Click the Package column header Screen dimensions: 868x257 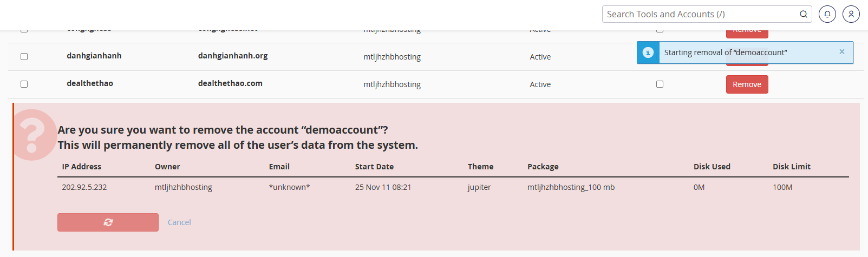click(543, 167)
